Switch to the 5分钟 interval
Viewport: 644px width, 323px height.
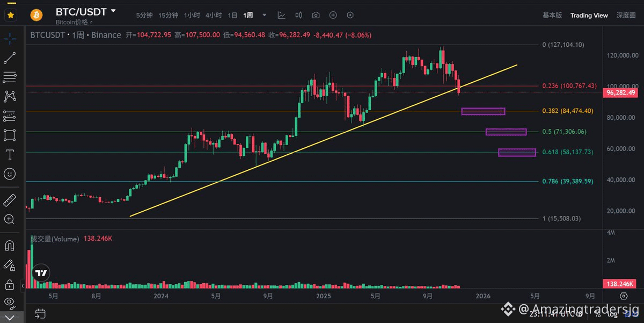point(144,15)
